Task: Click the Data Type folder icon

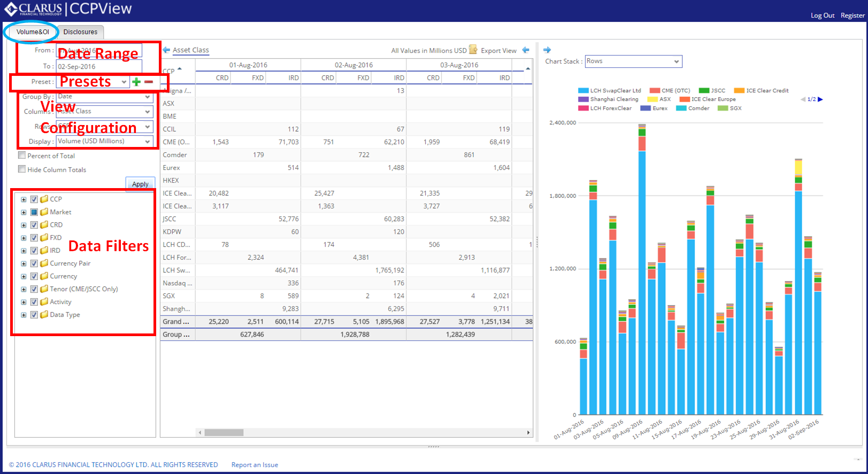Action: tap(44, 315)
